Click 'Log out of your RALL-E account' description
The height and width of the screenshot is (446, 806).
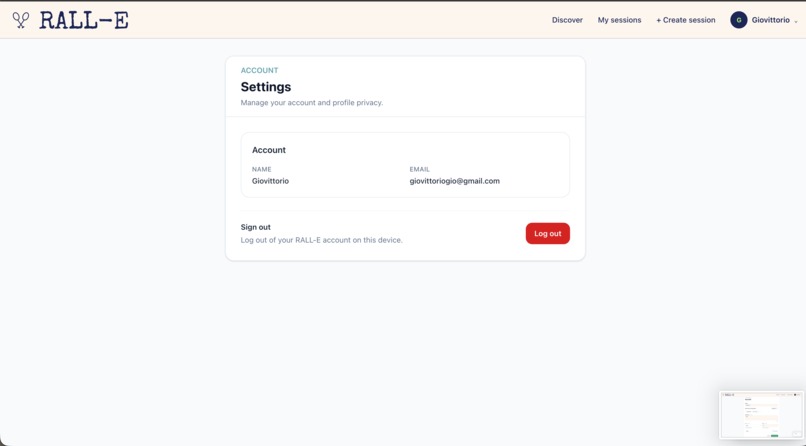coord(321,240)
